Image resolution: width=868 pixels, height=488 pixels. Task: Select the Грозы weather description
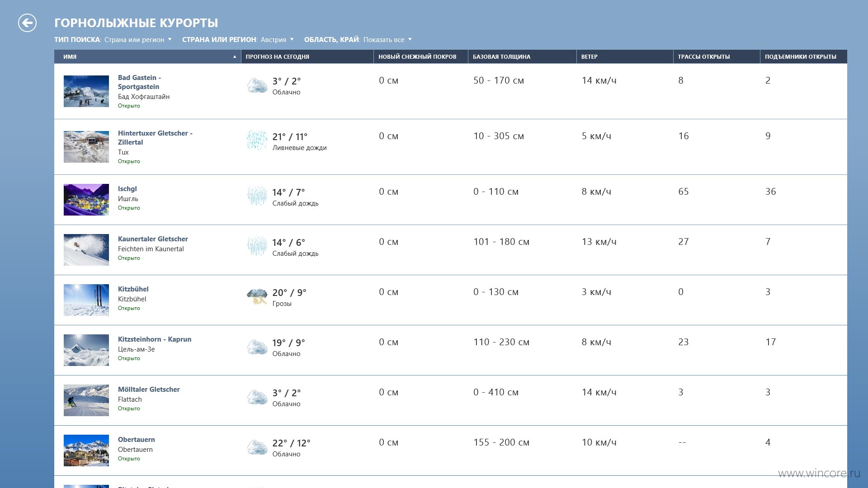pyautogui.click(x=282, y=304)
